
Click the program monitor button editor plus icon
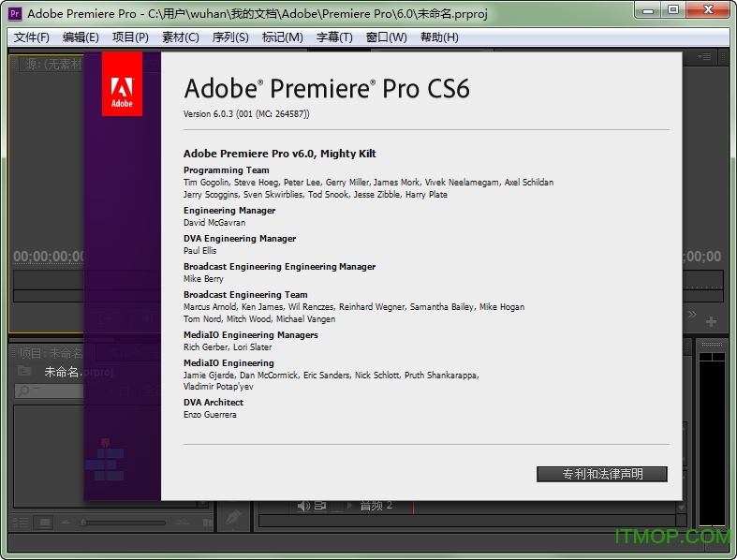pyautogui.click(x=711, y=321)
